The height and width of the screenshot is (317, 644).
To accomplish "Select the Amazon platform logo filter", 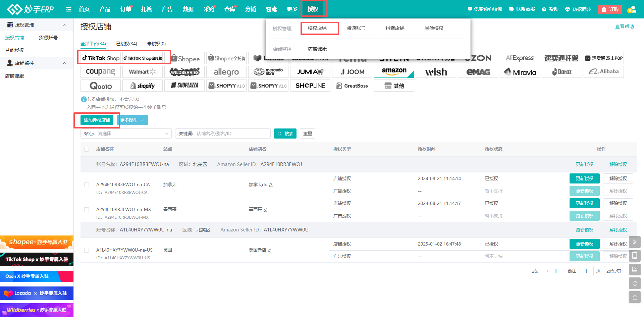I will pos(394,72).
